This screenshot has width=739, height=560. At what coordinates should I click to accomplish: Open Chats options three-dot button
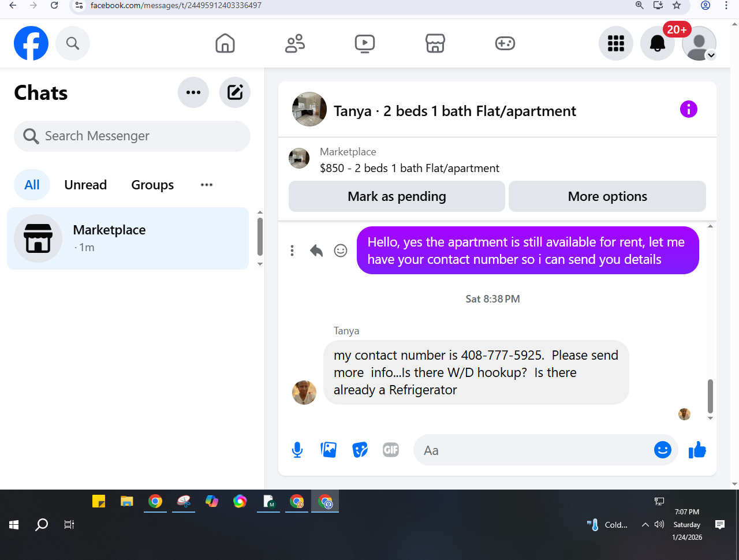193,92
